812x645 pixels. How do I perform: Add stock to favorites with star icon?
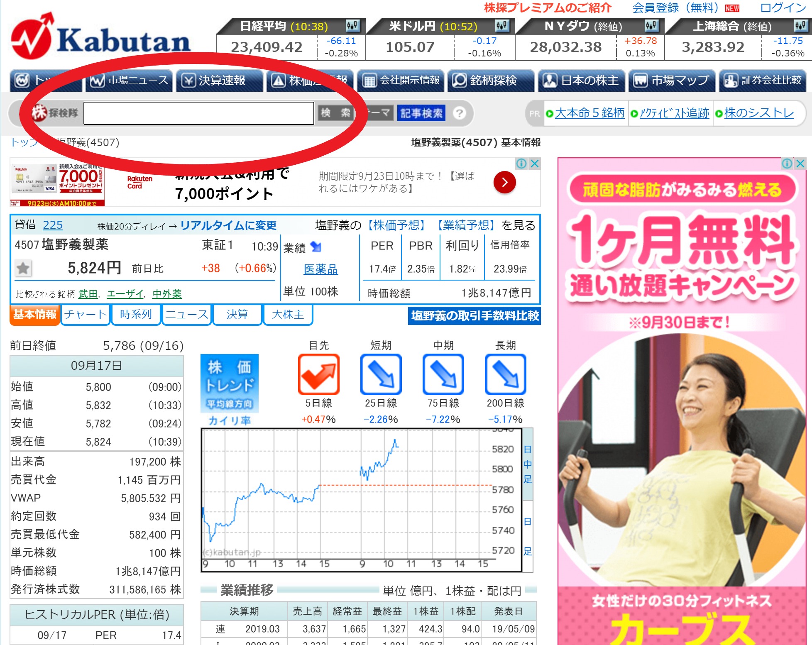(23, 268)
